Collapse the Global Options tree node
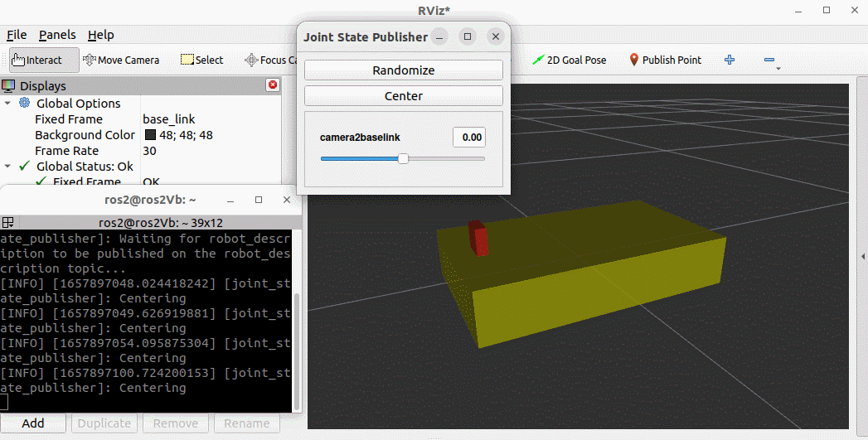This screenshot has width=868, height=440. tap(8, 104)
